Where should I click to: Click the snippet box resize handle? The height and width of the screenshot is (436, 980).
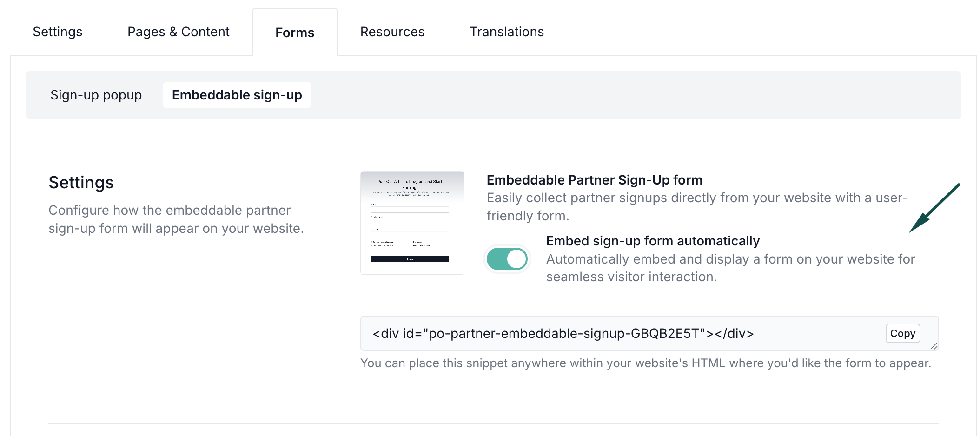934,346
